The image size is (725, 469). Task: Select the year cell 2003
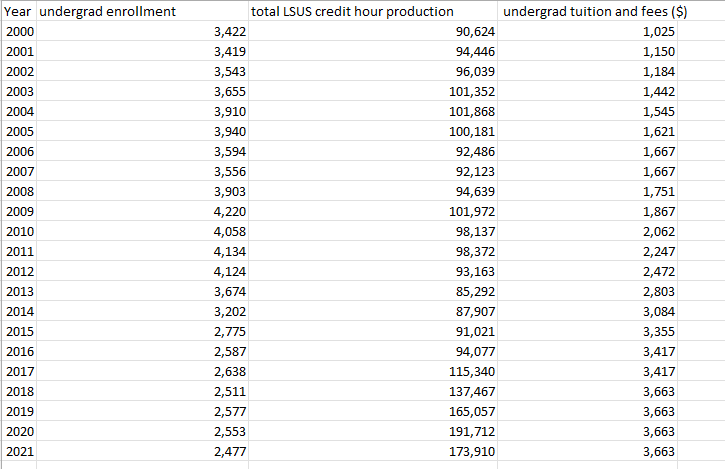coord(19,91)
